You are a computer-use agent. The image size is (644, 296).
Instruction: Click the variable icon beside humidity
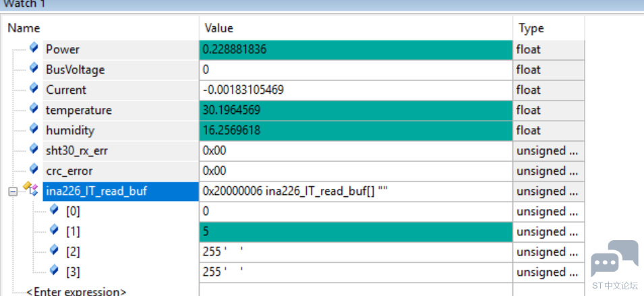pyautogui.click(x=34, y=129)
